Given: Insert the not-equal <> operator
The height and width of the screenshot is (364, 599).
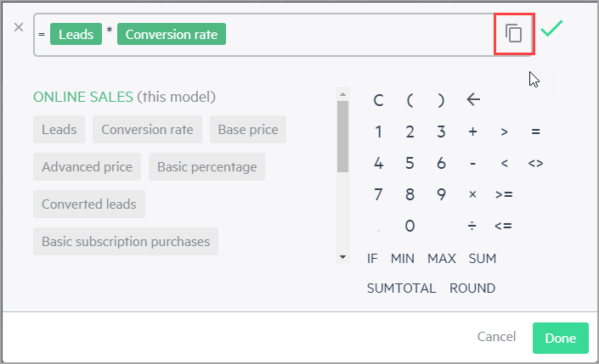Looking at the screenshot, I should 535,163.
